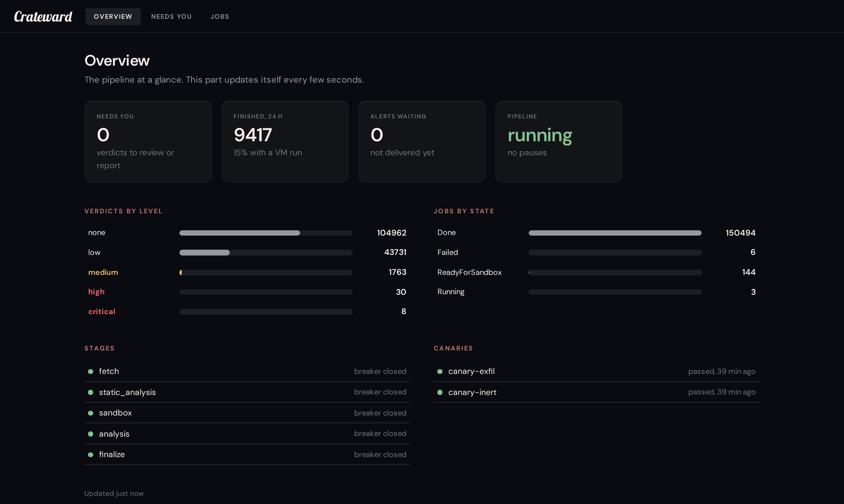Click the canary-exfil name
The width and height of the screenshot is (844, 504).
pyautogui.click(x=471, y=371)
